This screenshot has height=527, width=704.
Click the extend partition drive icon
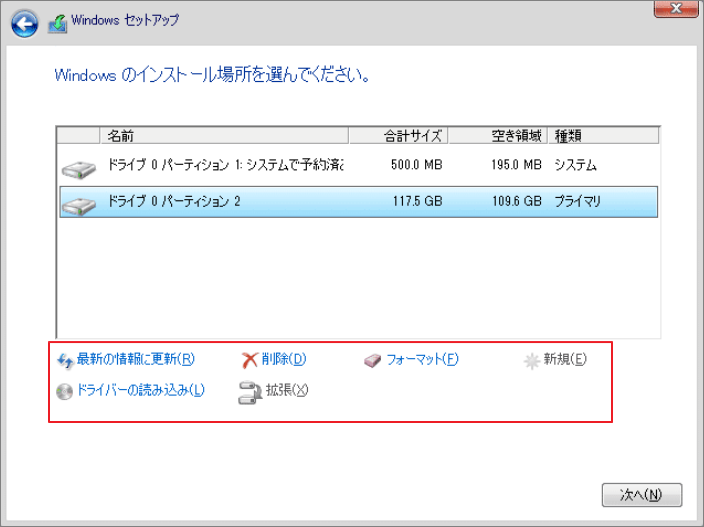250,393
